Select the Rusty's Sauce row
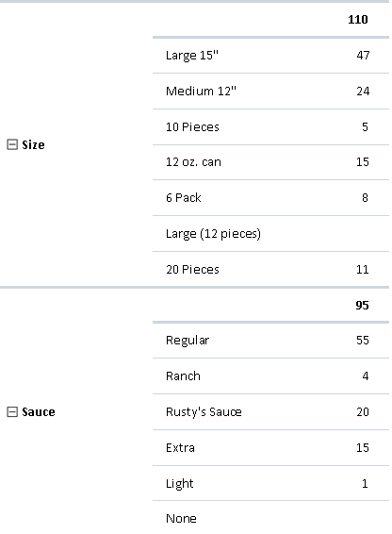This screenshot has height=534, width=392. [x=270, y=411]
